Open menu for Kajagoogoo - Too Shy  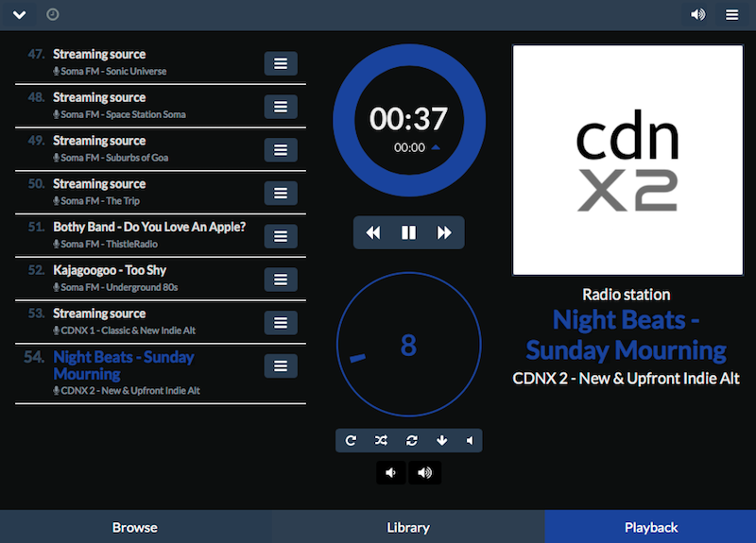coord(281,280)
